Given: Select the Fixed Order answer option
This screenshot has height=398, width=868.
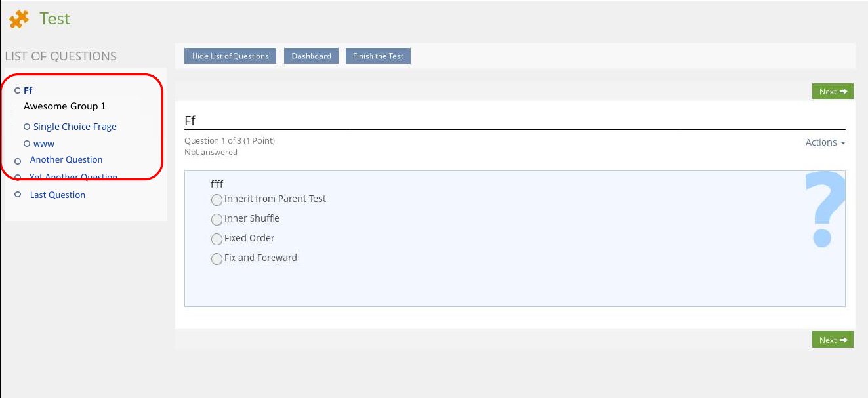Looking at the screenshot, I should click(217, 239).
